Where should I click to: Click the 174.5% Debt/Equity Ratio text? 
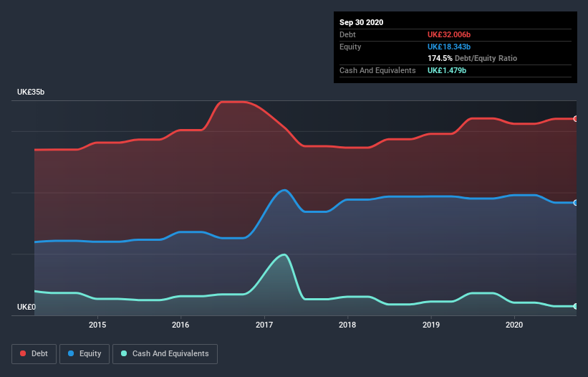(472, 59)
